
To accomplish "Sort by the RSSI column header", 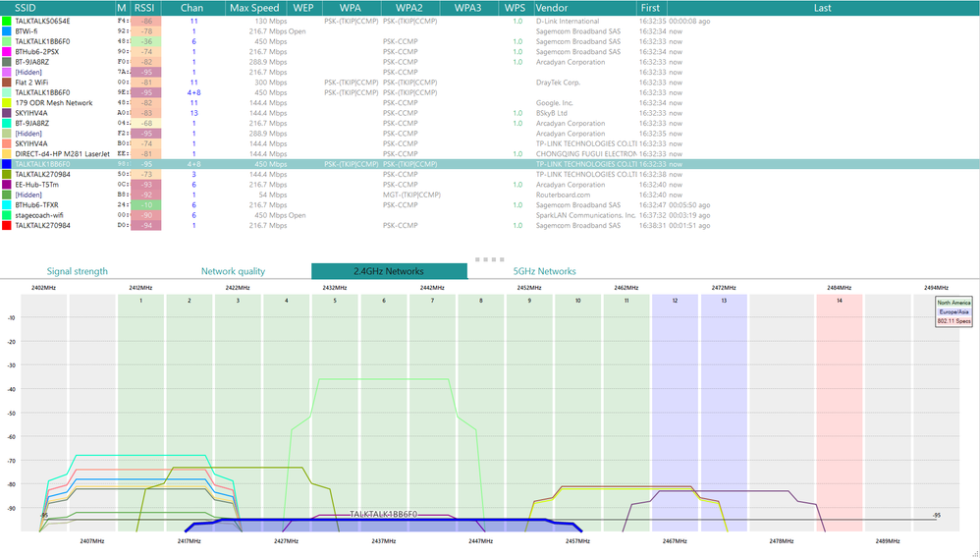I will click(145, 8).
